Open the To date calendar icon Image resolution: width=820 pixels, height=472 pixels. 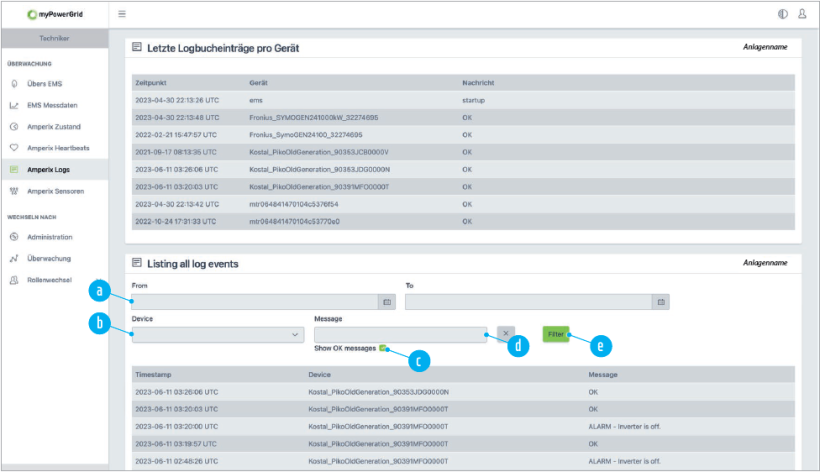click(660, 301)
